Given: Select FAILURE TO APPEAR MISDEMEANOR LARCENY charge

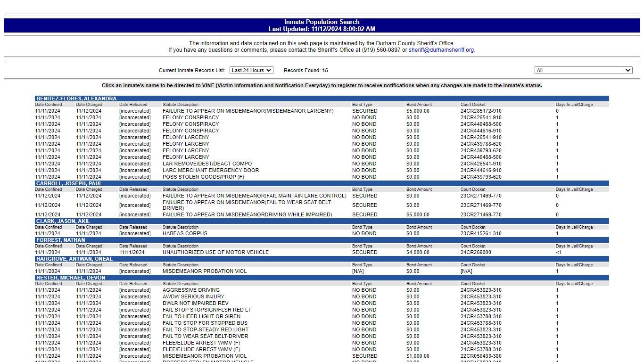Looking at the screenshot, I should (248, 111).
